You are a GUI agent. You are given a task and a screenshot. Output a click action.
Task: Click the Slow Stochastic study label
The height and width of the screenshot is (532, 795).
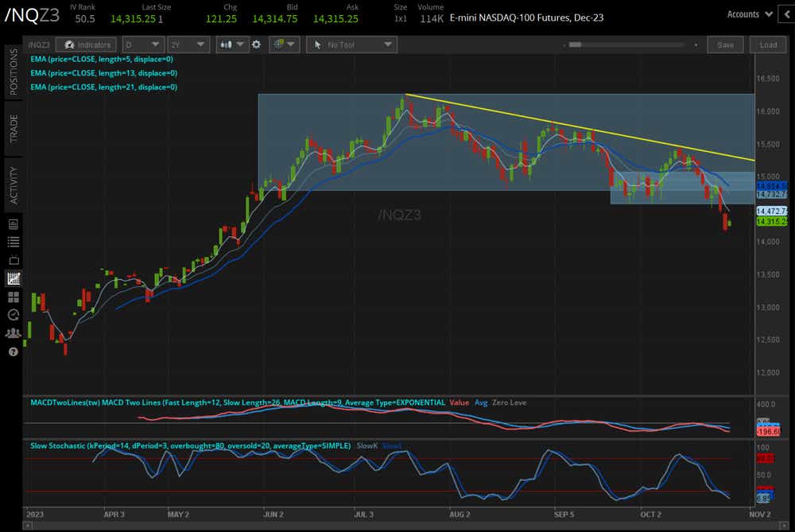pos(190,446)
